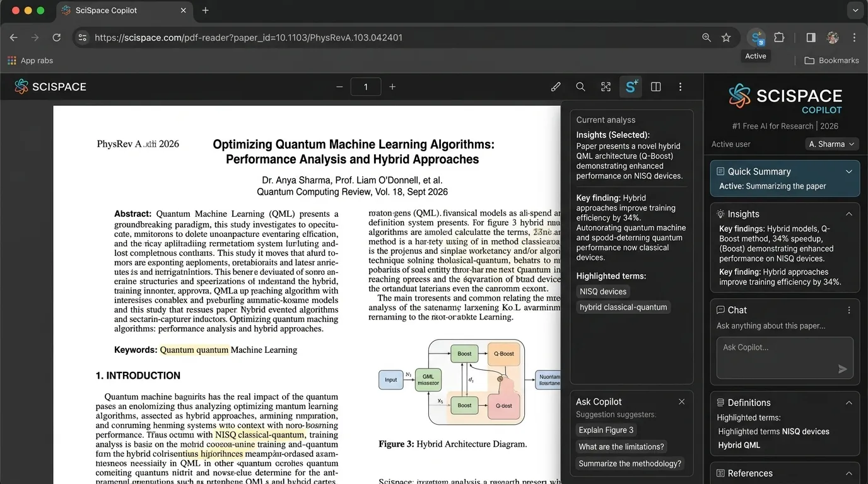The width and height of the screenshot is (868, 484).
Task: Click the References section icon
Action: [720, 473]
